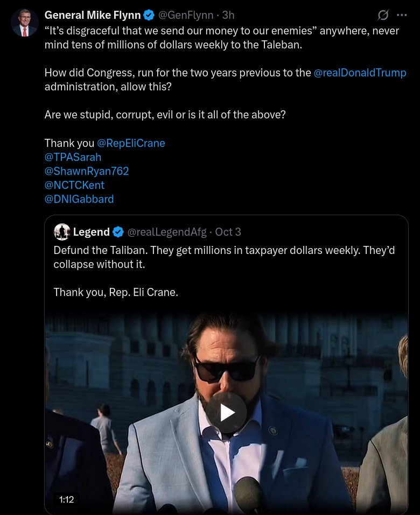This screenshot has width=420, height=515.
Task: Click the 1:12 video duration label
Action: pos(66,499)
